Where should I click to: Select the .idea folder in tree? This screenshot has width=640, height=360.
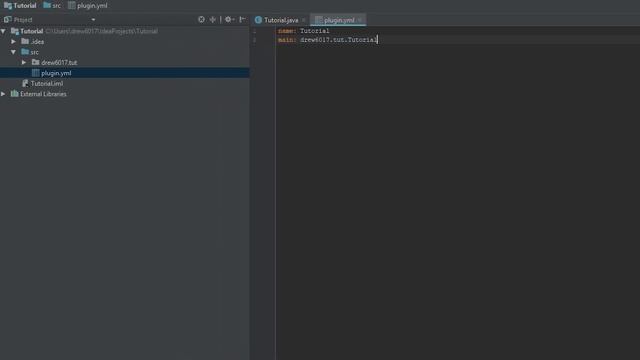click(37, 42)
